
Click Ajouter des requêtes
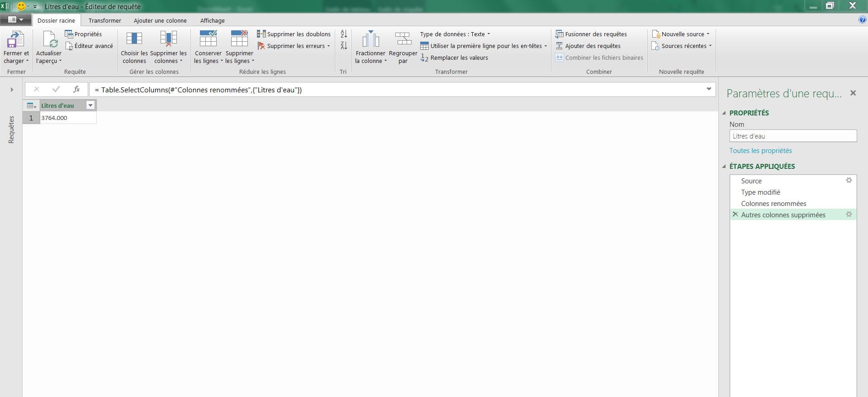[588, 46]
